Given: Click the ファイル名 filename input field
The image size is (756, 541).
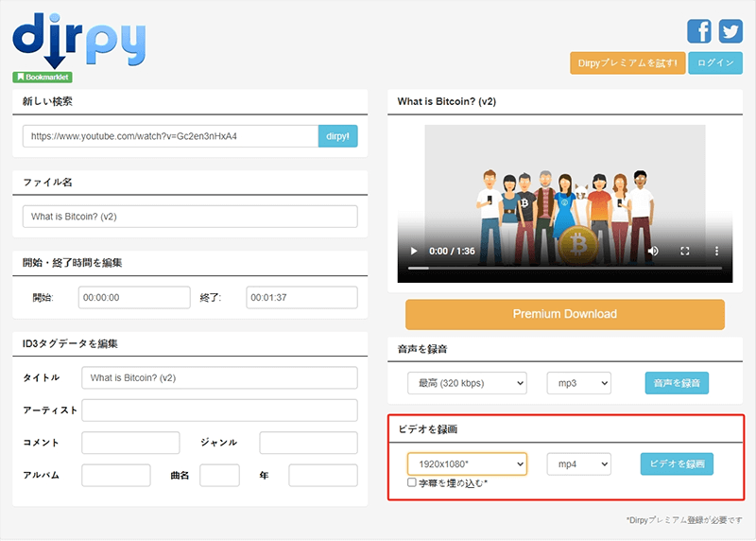Looking at the screenshot, I should (x=190, y=217).
